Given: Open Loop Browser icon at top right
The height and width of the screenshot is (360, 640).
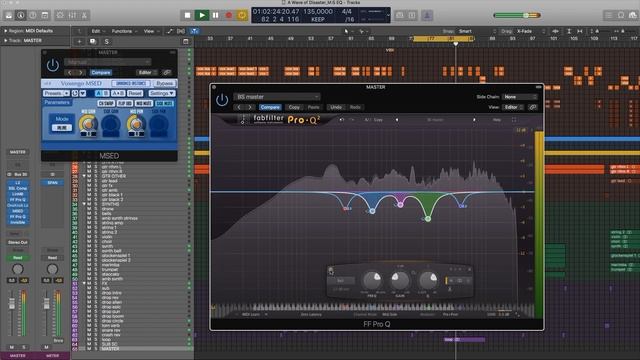Looking at the screenshot, I should pyautogui.click(x=633, y=16).
